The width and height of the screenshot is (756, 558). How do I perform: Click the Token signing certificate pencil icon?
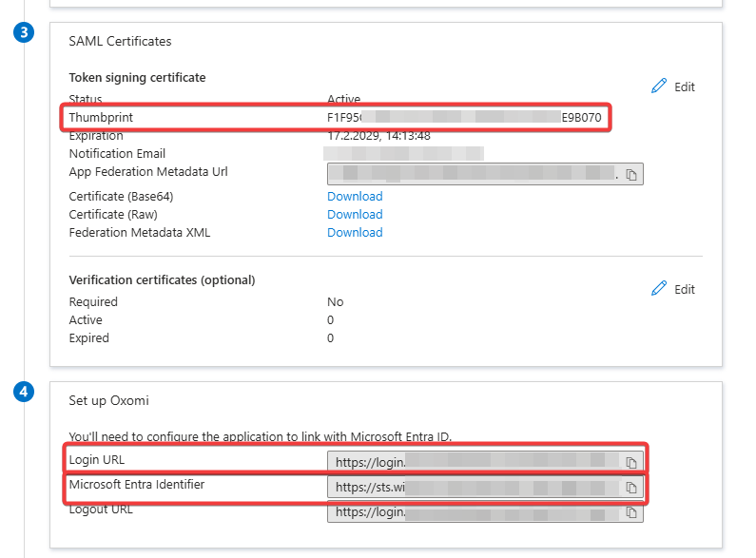[x=659, y=87]
